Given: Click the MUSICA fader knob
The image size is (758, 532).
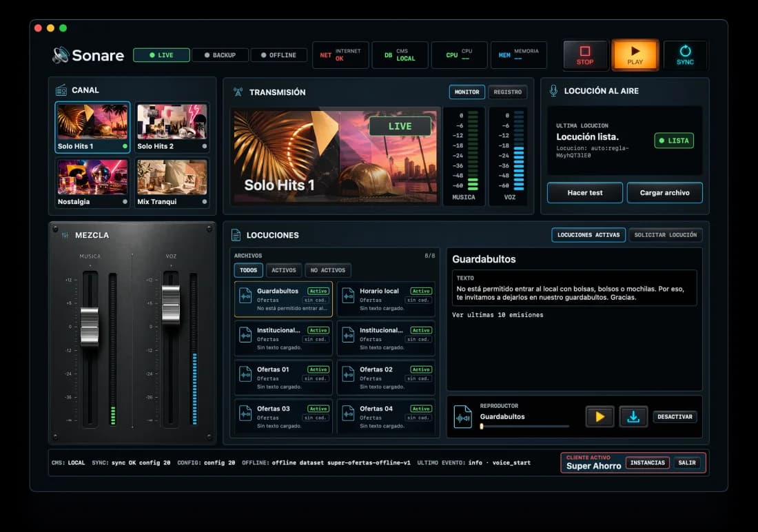Looking at the screenshot, I should pyautogui.click(x=90, y=327).
